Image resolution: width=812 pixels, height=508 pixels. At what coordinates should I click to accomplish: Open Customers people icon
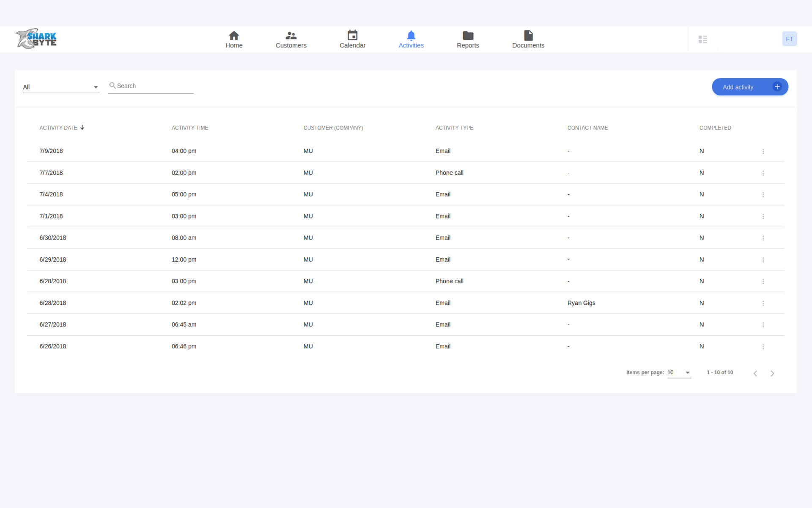point(291,35)
